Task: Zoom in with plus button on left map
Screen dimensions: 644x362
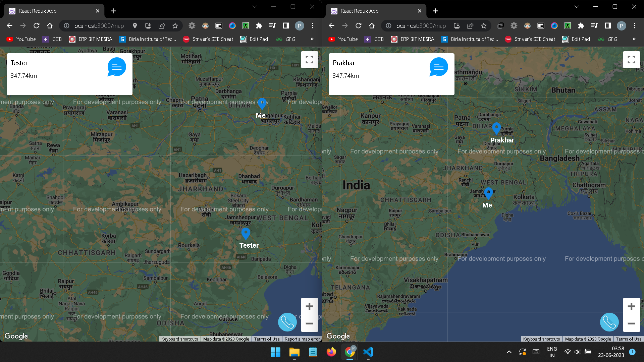Action: tap(309, 306)
